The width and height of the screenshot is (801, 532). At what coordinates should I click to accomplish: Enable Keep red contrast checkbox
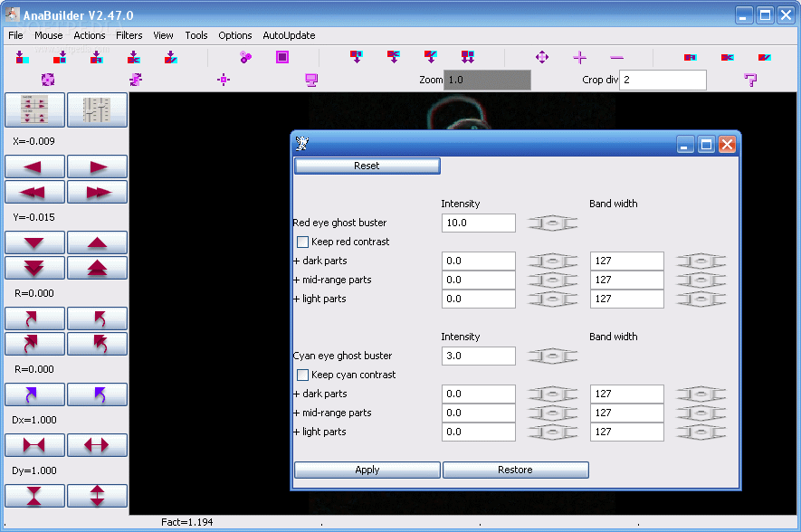(x=302, y=242)
